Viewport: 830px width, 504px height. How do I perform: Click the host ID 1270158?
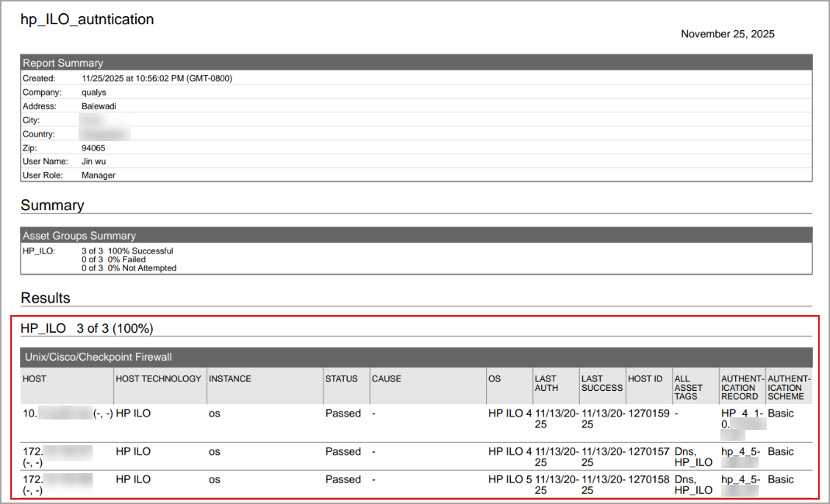click(x=648, y=479)
